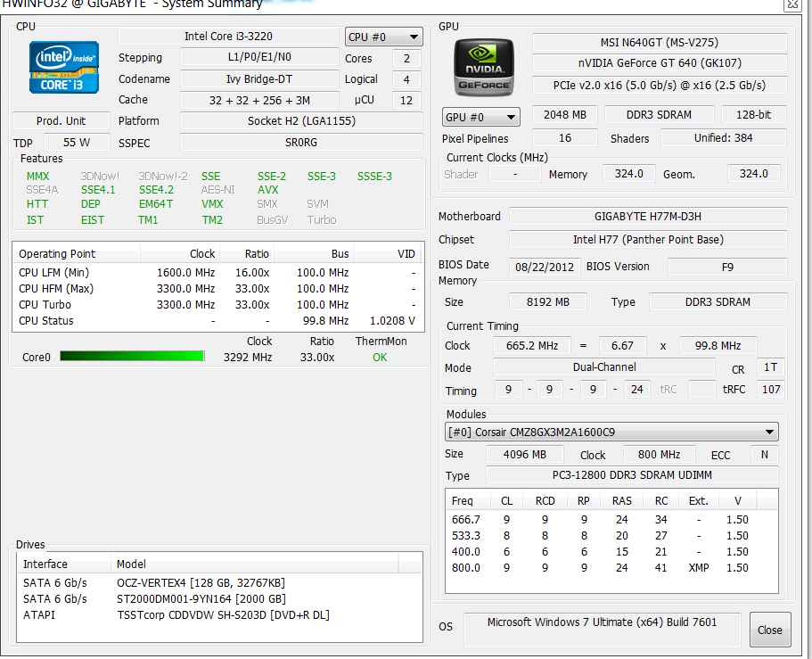Select the 800.0 XMP timing row
Image resolution: width=812 pixels, height=659 pixels.
click(x=611, y=568)
